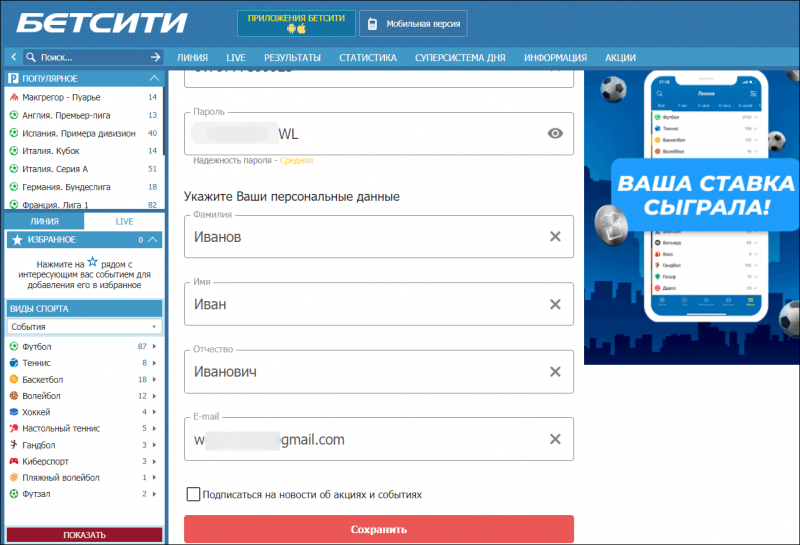Expand the Футбол sport arrow
This screenshot has width=800, height=545.
coord(154,346)
